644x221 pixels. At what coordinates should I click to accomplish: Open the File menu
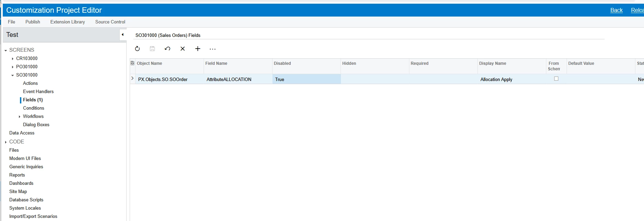click(x=11, y=22)
